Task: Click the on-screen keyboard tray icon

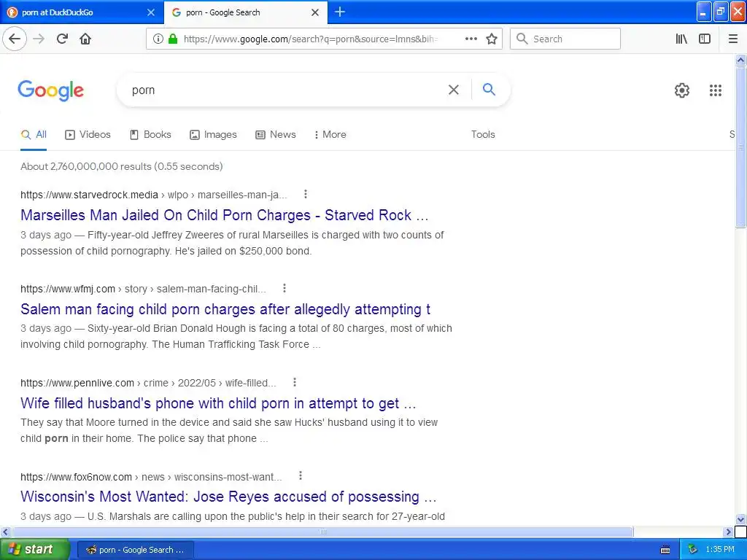Action: [665, 550]
